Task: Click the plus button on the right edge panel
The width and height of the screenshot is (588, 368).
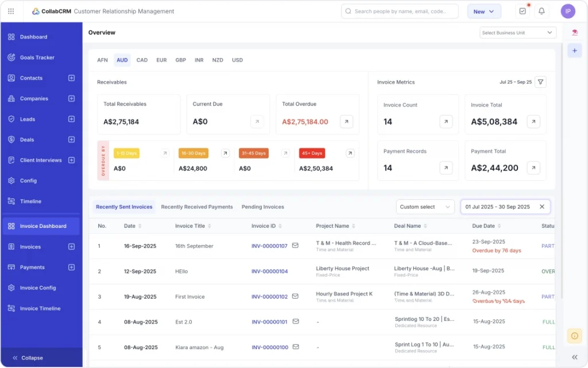Action: coord(575,51)
